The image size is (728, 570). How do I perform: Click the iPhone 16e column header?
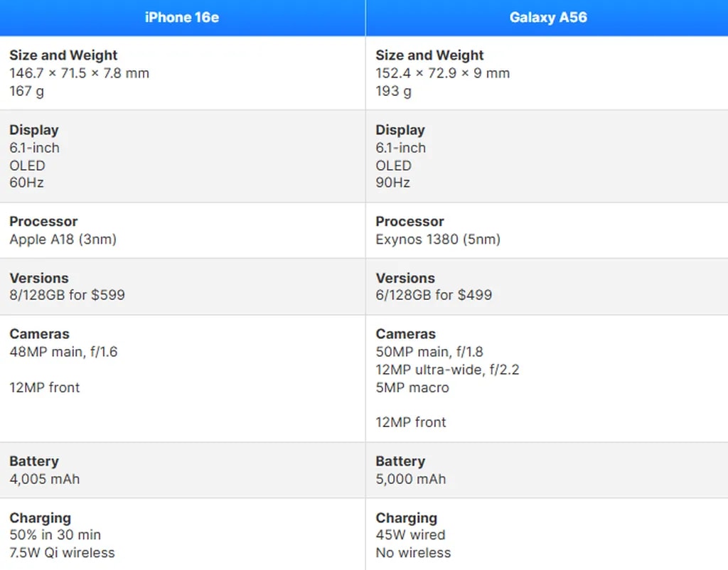point(181,17)
